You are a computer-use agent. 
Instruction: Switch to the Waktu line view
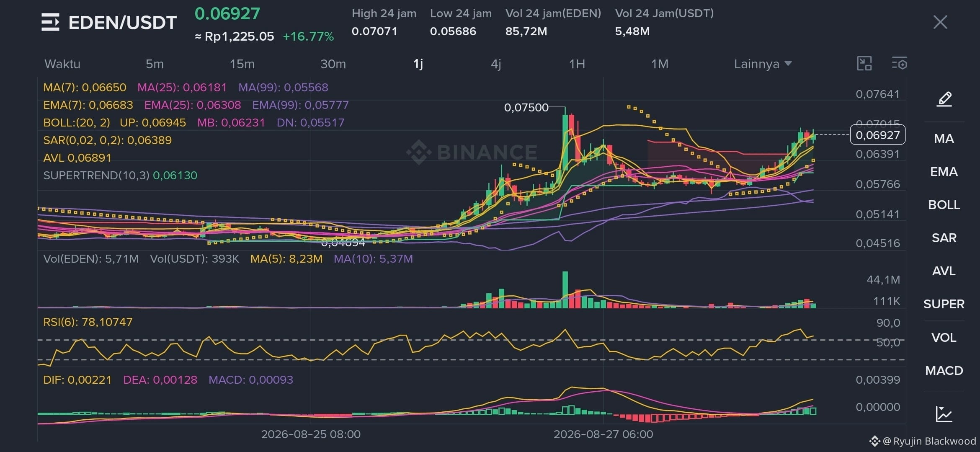tap(62, 64)
